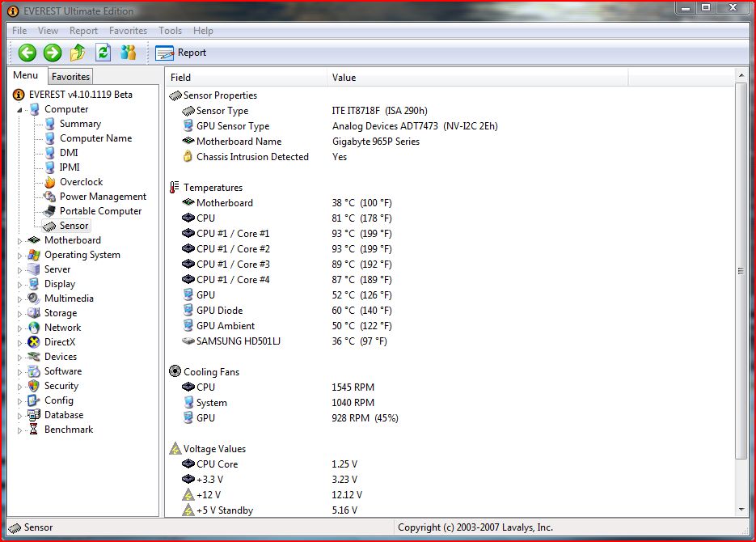The height and width of the screenshot is (542, 756).
Task: Expand the Network tree node
Action: point(19,328)
